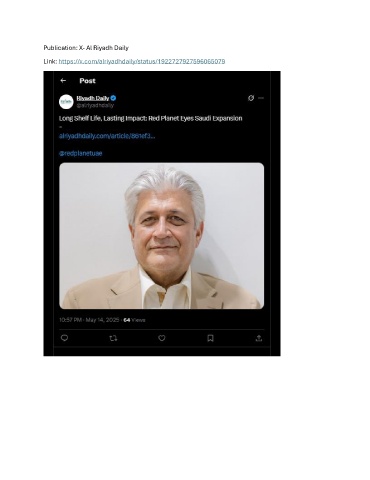Click the 10:57 PM May 14, 2025 timestamp
The image size is (370, 480).
[89, 320]
